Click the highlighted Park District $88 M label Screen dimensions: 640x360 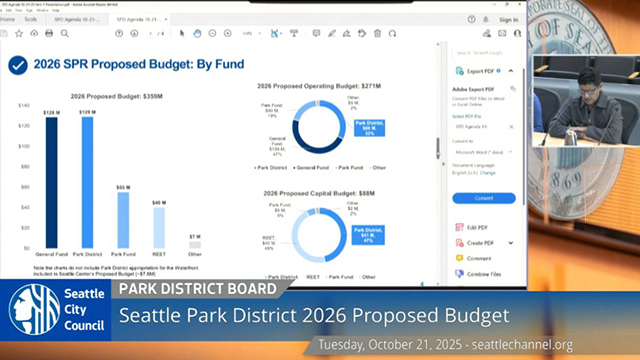point(369,128)
